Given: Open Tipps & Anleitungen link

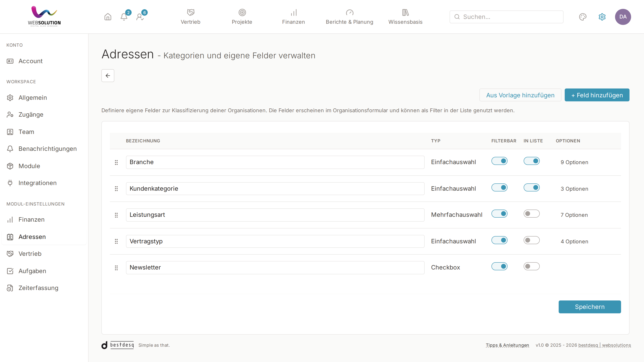Looking at the screenshot, I should point(507,345).
